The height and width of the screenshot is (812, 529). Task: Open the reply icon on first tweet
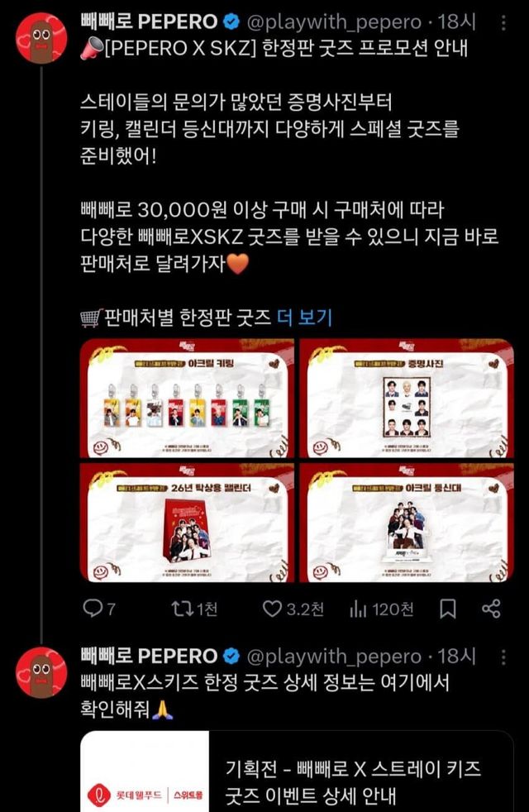coord(93,609)
